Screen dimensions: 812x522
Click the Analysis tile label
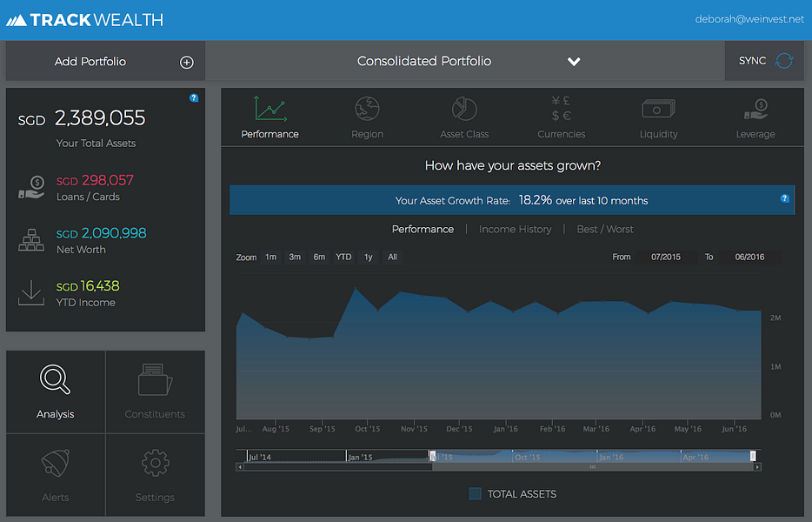tap(55, 414)
